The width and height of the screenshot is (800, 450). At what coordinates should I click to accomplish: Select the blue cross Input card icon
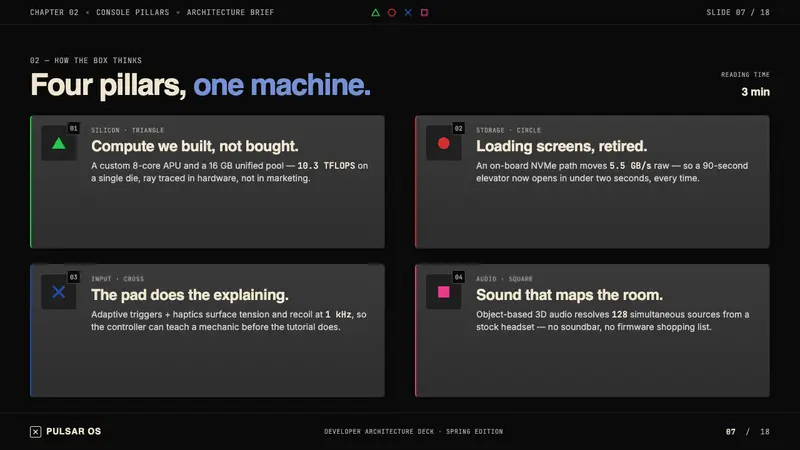[59, 292]
